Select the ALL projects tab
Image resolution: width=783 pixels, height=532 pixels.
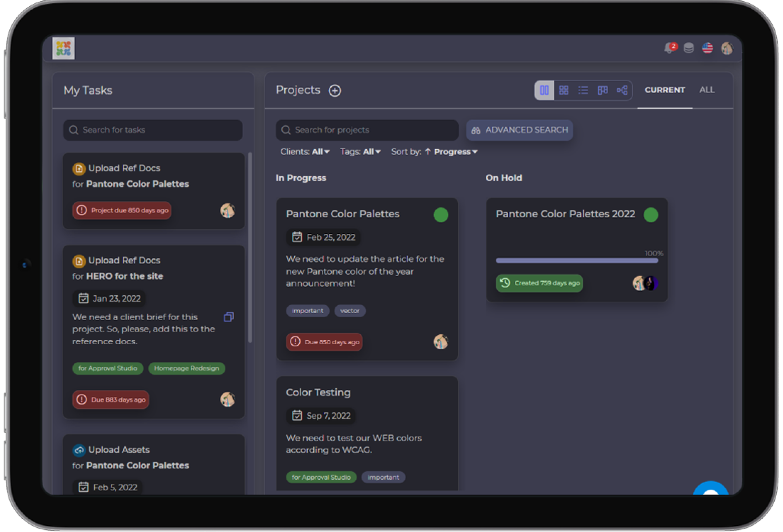click(707, 90)
